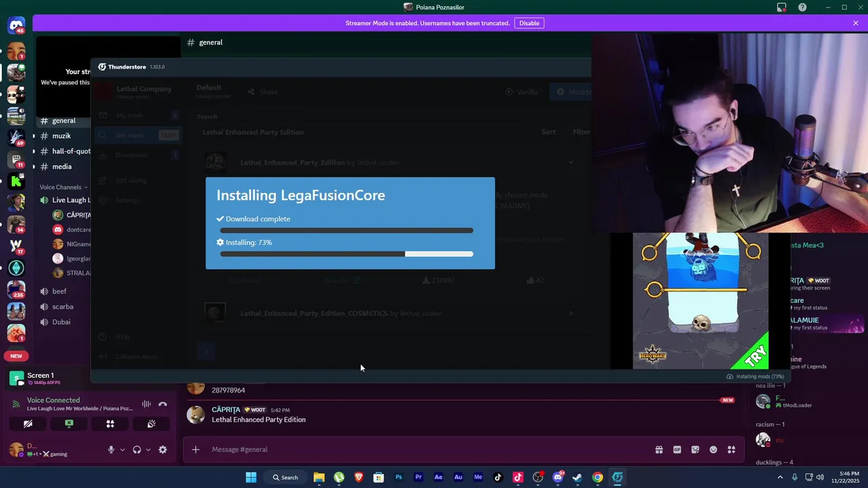
Task: Click the Hero Wars TRY ad
Action: (x=701, y=301)
